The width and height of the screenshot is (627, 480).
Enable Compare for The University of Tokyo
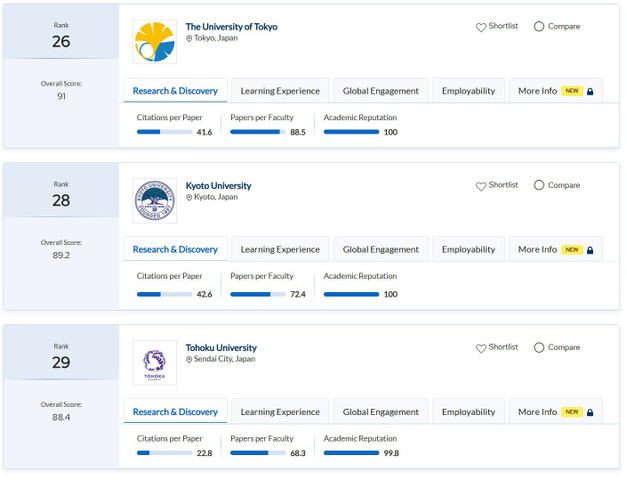pos(539,27)
